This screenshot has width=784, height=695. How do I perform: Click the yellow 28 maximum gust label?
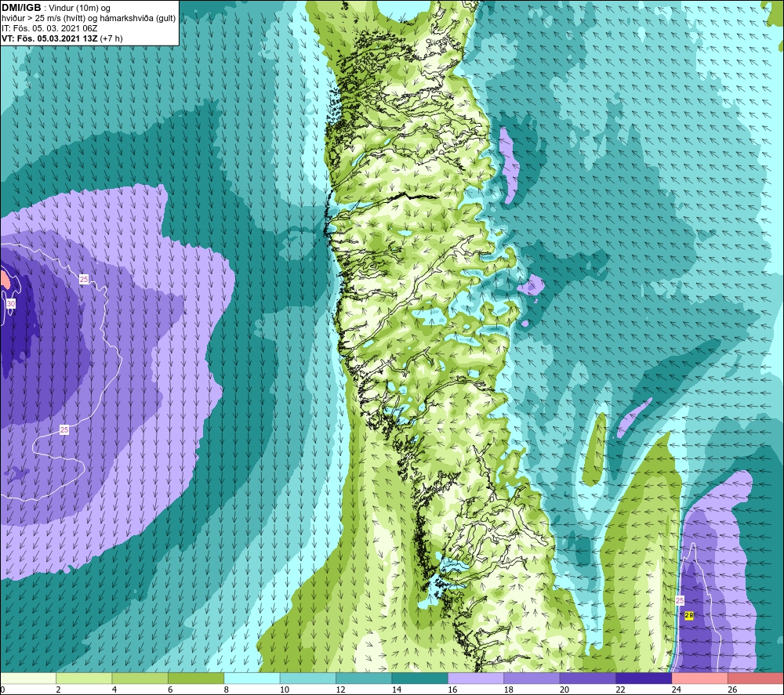click(x=689, y=616)
